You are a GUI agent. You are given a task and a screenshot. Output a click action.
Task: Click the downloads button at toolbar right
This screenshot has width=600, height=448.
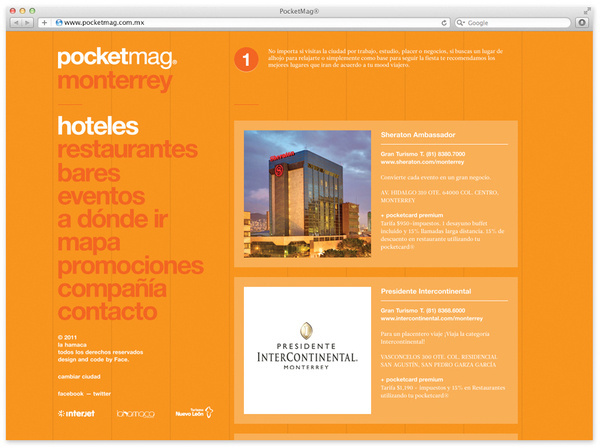[582, 23]
